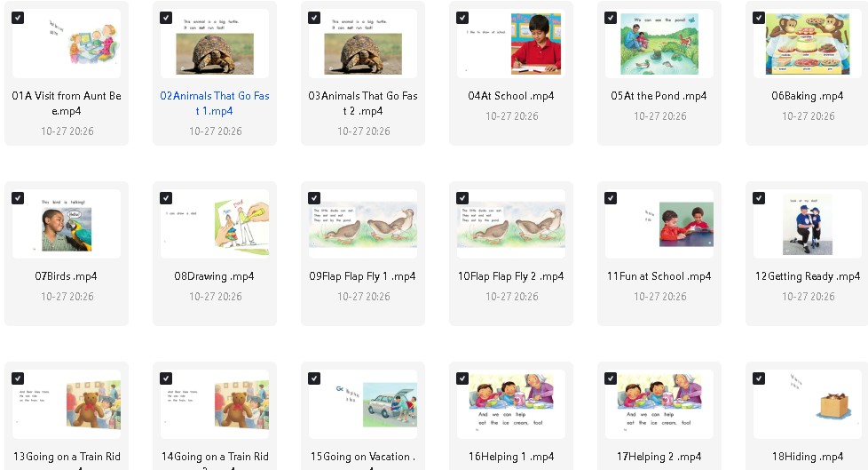868x470 pixels.
Task: Click the "17Helping 2 .mp4" file title
Action: click(x=659, y=457)
